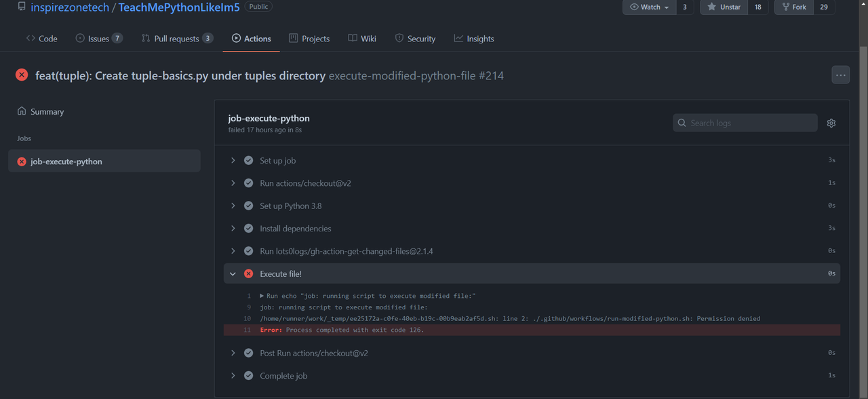The height and width of the screenshot is (399, 868).
Task: Click the Issues count badge 7
Action: coord(117,38)
